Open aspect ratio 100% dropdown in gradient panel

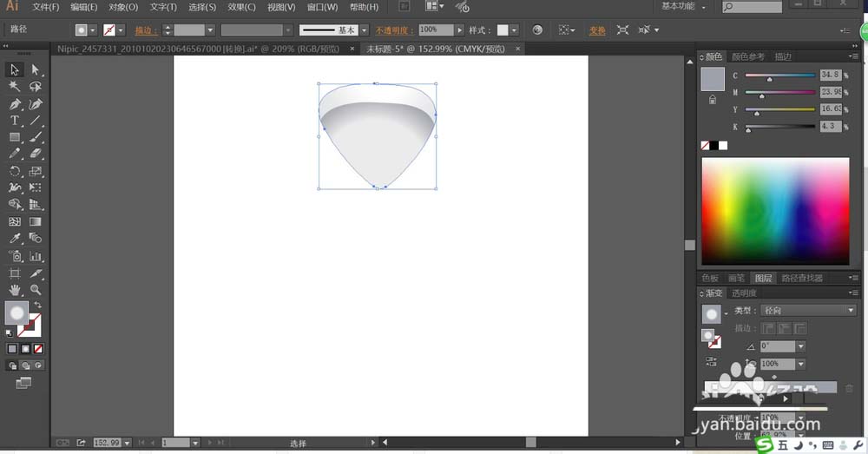pos(800,364)
